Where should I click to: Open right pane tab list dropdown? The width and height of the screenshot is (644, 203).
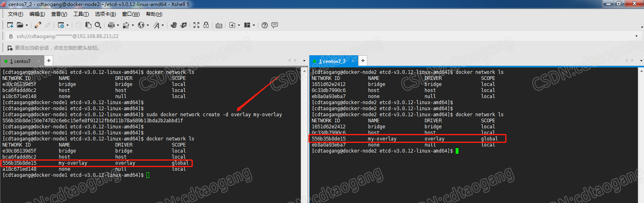tap(641, 61)
